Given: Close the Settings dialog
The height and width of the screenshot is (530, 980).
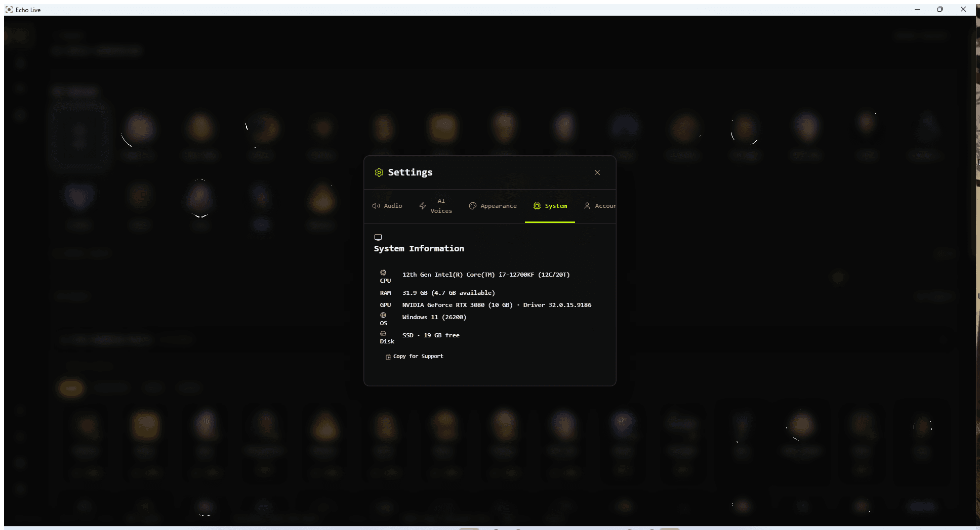Looking at the screenshot, I should 597,172.
